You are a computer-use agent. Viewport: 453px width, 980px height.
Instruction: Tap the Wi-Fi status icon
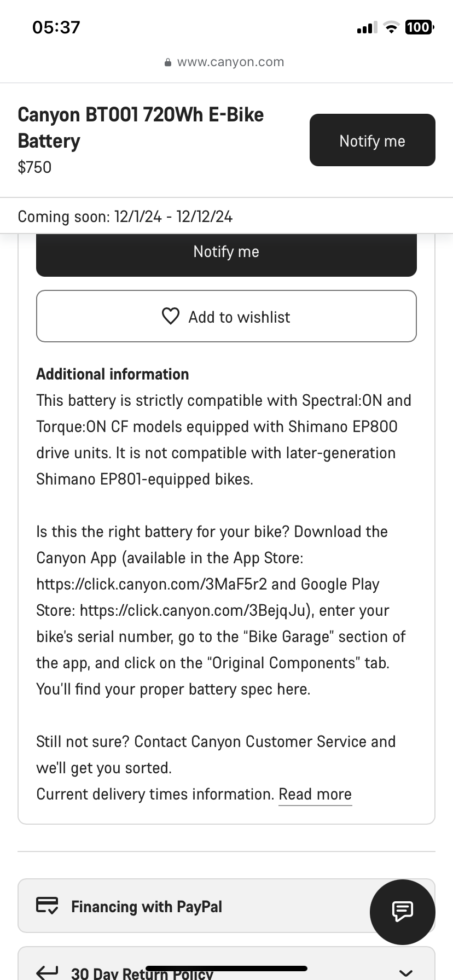pyautogui.click(x=391, y=27)
